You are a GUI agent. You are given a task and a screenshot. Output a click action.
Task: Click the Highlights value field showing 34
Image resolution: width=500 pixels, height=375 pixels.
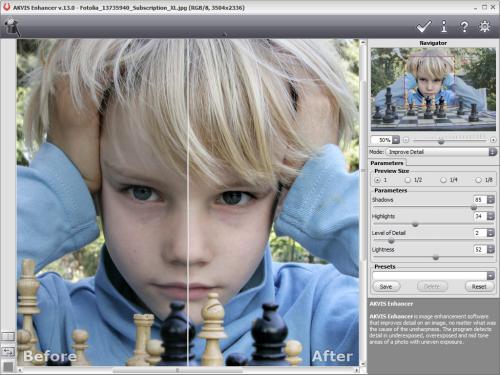coord(480,216)
